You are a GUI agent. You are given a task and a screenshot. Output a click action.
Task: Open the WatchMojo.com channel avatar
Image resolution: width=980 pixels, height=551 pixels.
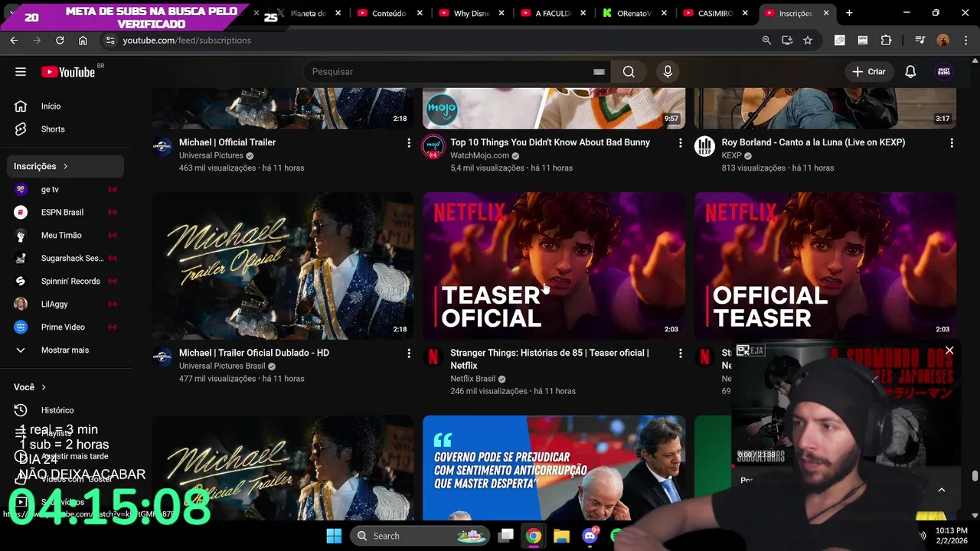[x=433, y=146]
